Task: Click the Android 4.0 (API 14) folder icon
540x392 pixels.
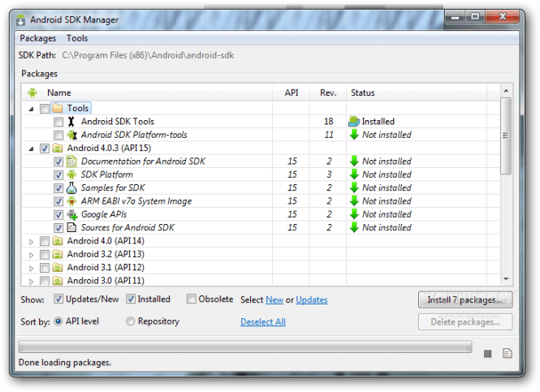Action: coord(58,241)
